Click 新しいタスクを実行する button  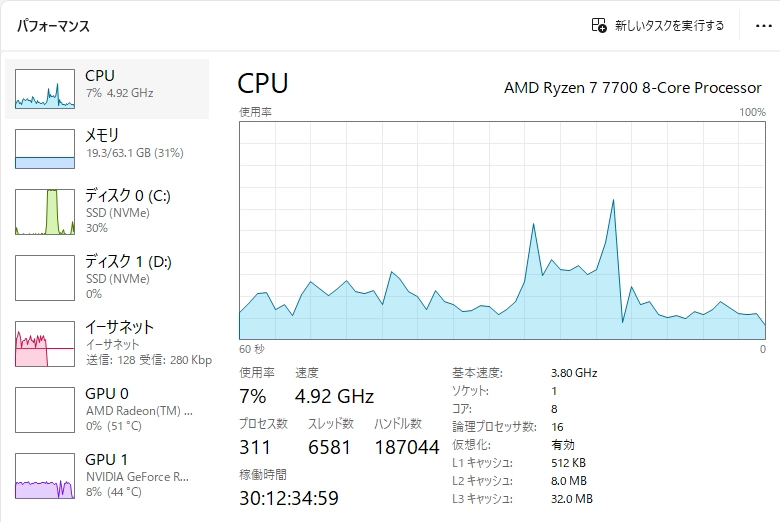click(x=668, y=26)
